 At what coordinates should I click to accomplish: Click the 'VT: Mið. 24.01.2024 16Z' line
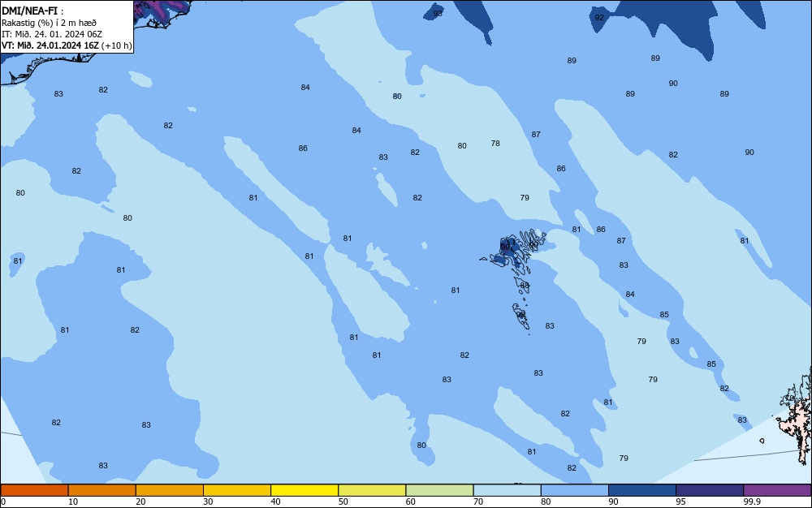click(50, 45)
